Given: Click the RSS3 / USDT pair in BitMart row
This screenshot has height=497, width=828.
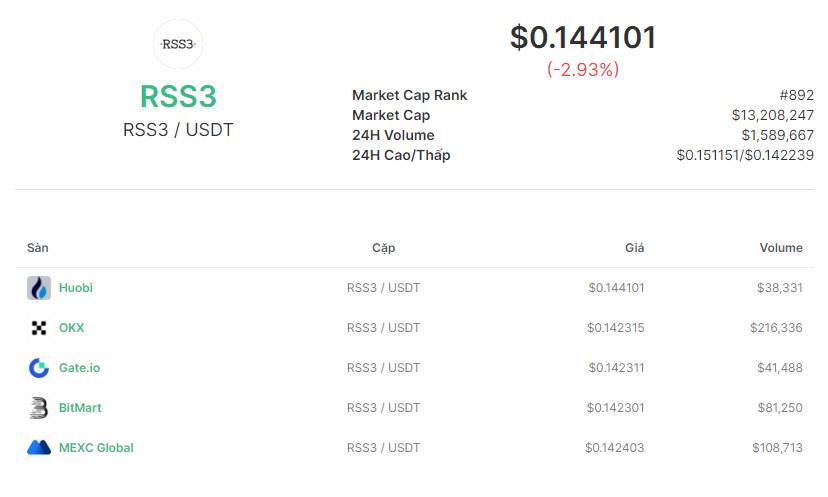Looking at the screenshot, I should [x=383, y=408].
